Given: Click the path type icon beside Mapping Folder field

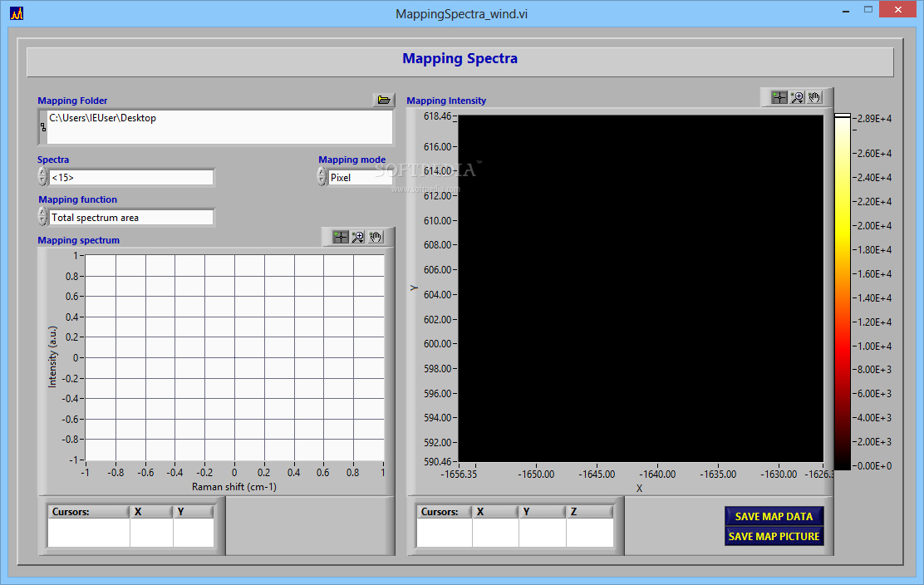Looking at the screenshot, I should 42,126.
